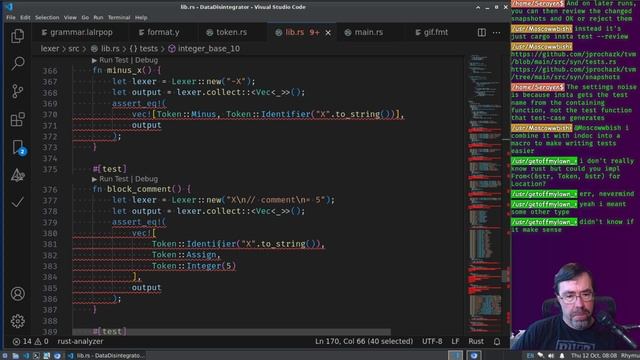640x360 pixels.
Task: Click the taskbar volume speaker icon
Action: [x=551, y=356]
